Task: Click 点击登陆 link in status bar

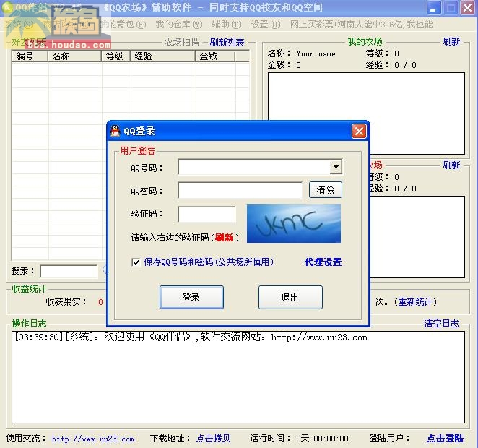Action: point(445,439)
